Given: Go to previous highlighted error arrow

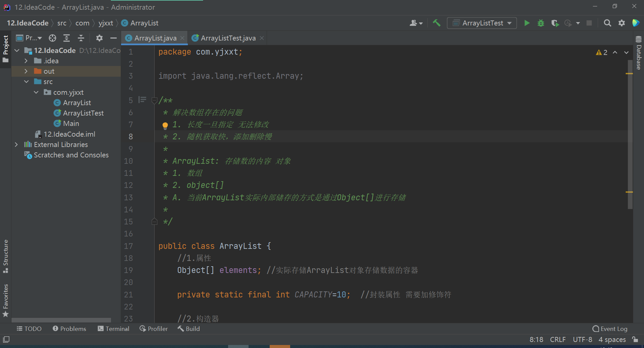Looking at the screenshot, I should point(615,52).
